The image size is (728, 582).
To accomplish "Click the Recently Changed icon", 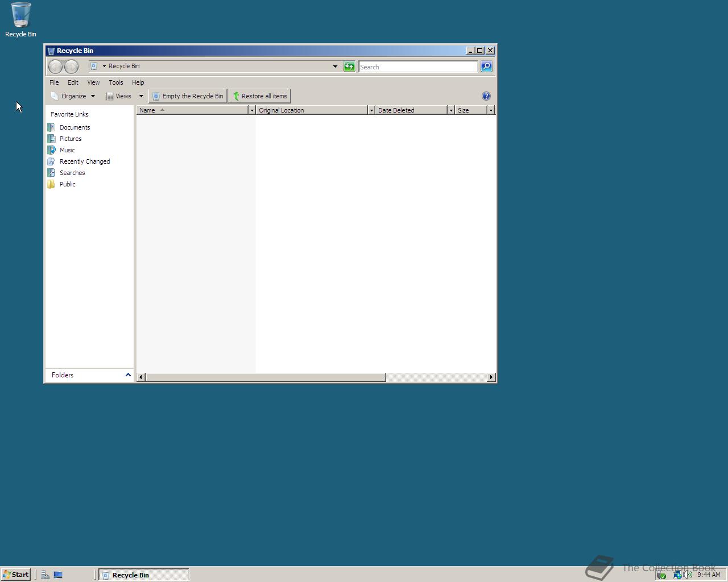I will pyautogui.click(x=51, y=161).
